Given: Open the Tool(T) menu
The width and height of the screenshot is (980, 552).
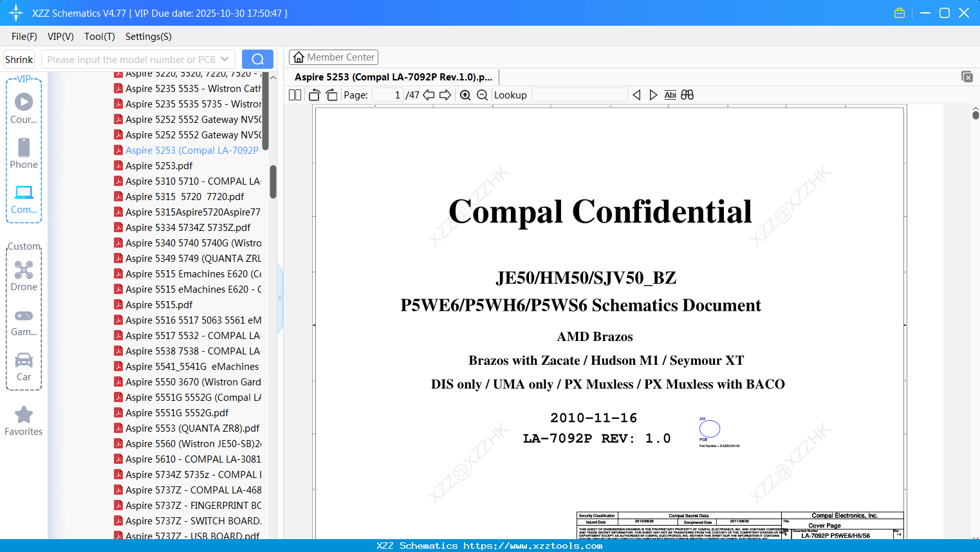Looking at the screenshot, I should pyautogui.click(x=100, y=37).
